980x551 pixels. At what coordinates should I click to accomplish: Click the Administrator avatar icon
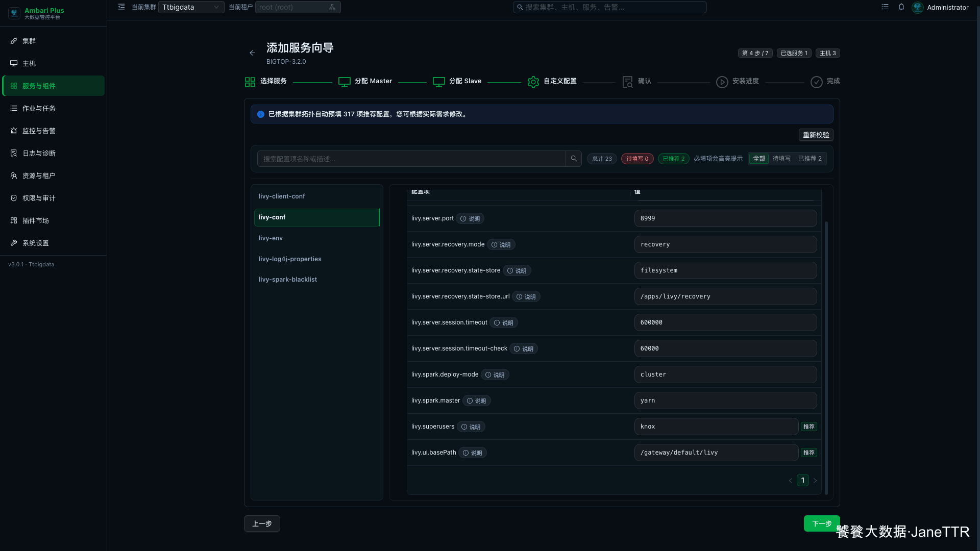(918, 7)
